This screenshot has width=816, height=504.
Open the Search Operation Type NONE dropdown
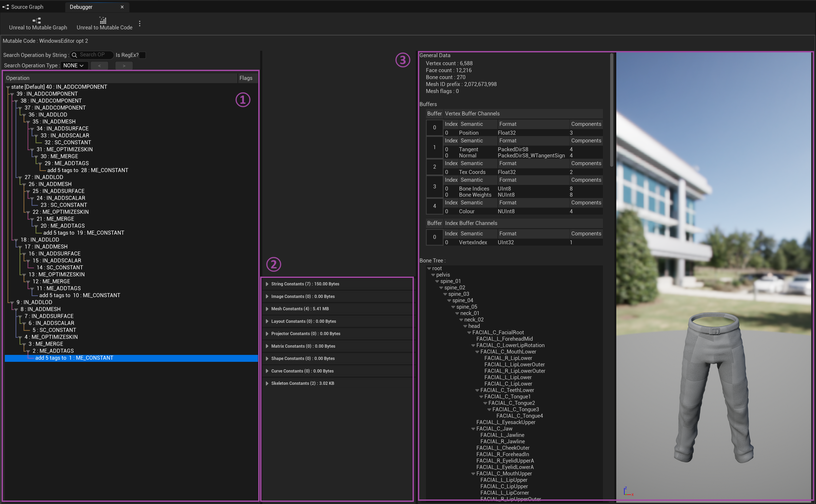pos(74,65)
